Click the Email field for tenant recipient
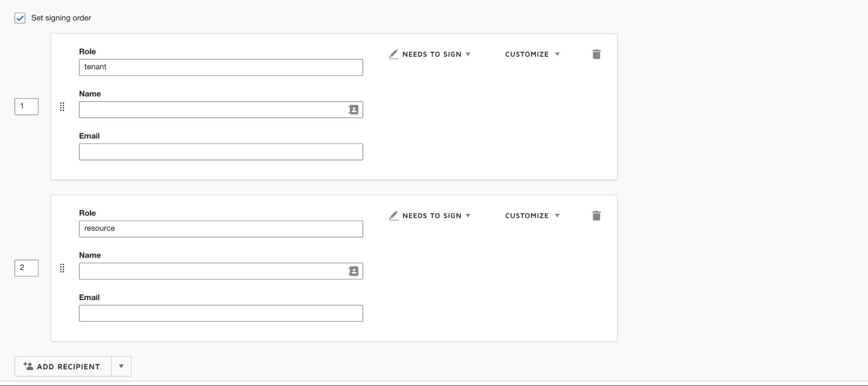868x386 pixels. (x=221, y=152)
